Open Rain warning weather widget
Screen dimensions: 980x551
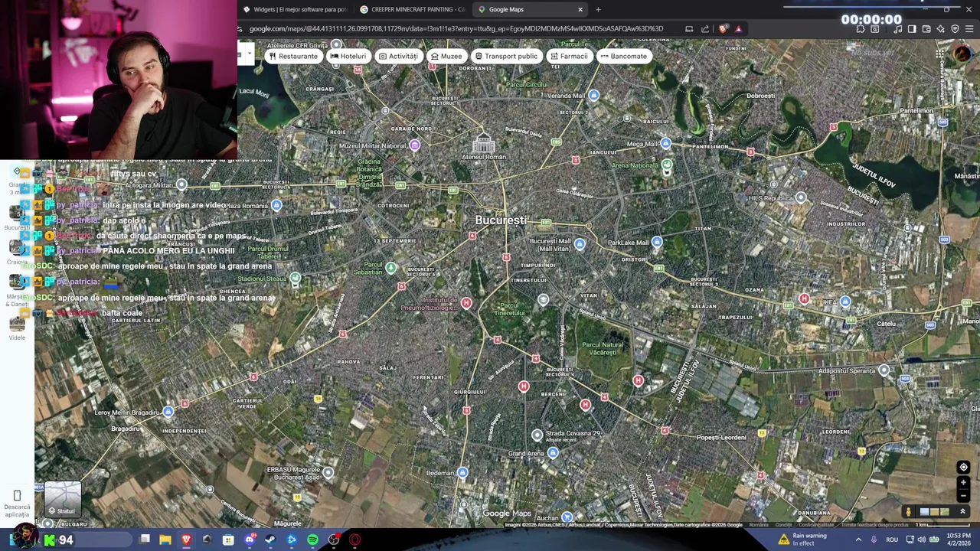pos(802,540)
